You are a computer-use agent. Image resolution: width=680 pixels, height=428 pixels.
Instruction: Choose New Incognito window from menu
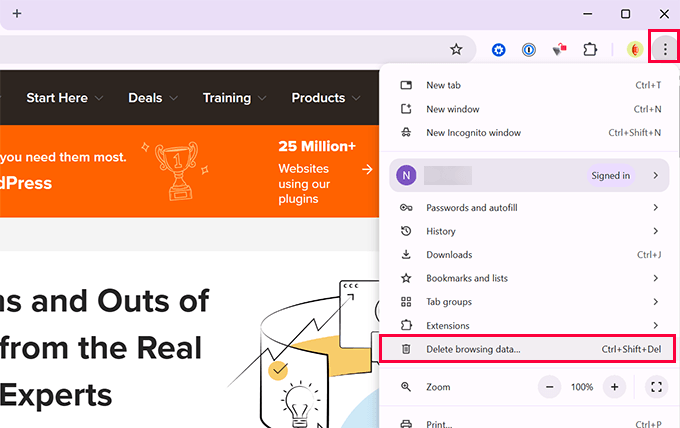473,132
